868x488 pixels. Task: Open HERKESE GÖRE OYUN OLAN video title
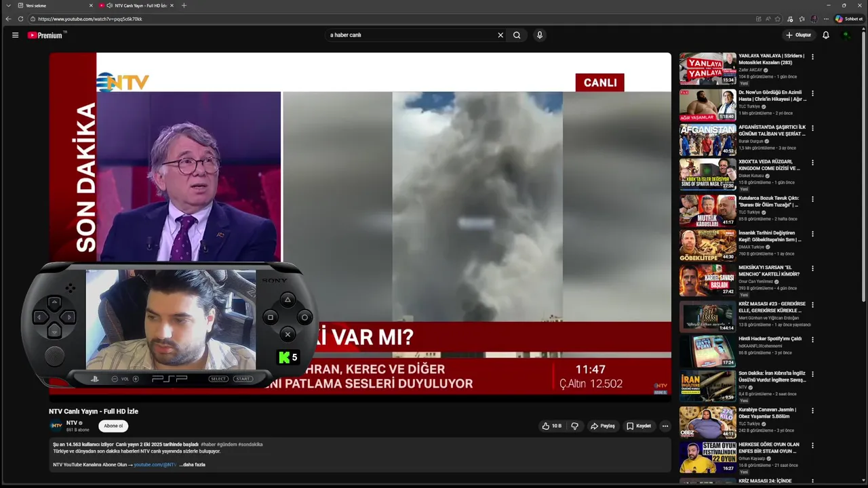pos(769,448)
